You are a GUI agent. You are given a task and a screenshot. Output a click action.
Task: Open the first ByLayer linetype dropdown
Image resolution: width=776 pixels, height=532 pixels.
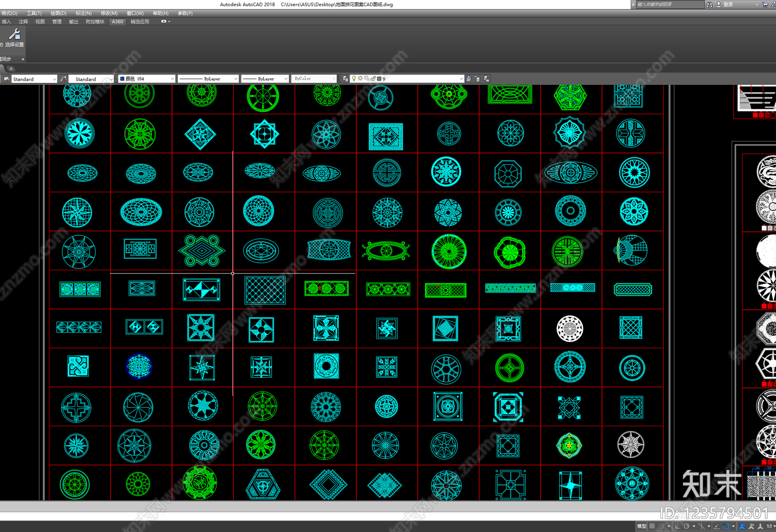[x=208, y=79]
